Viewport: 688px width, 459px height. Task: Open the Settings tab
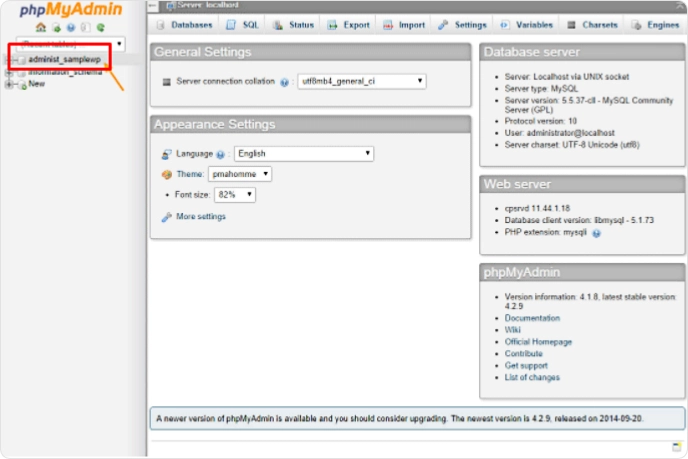pos(462,25)
